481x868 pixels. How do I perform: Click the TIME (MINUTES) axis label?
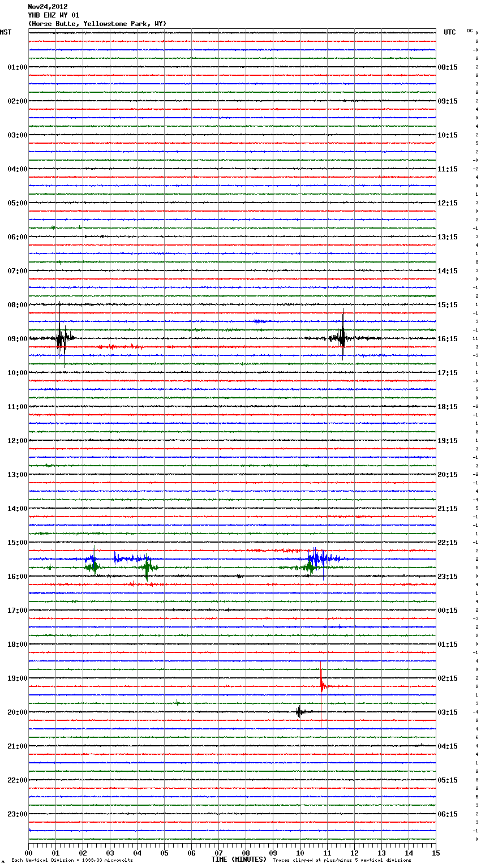(x=239, y=860)
